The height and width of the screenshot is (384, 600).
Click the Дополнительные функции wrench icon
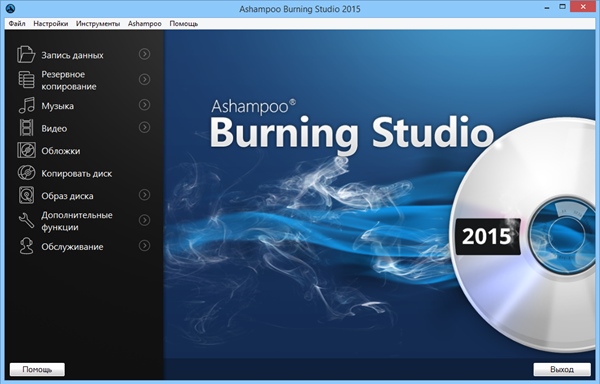[x=26, y=220]
